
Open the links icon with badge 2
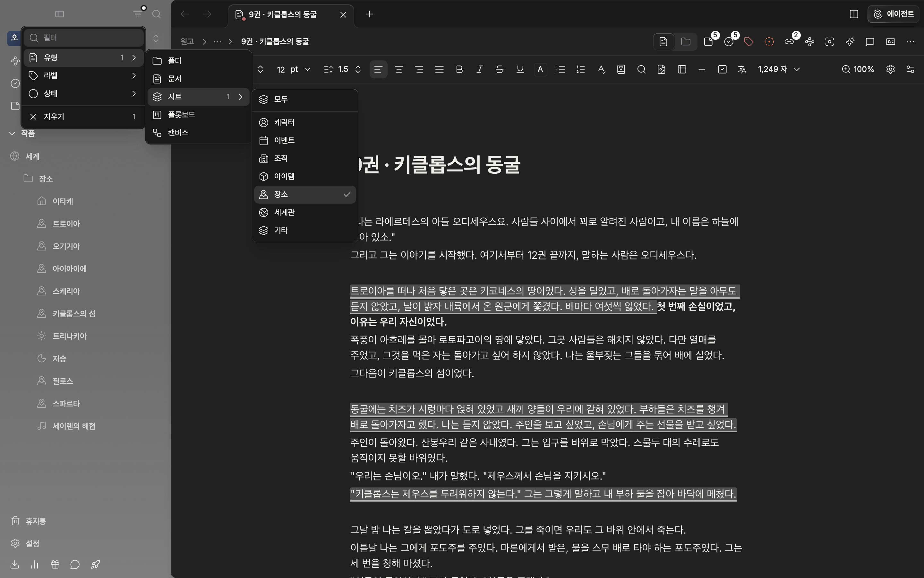coord(789,42)
